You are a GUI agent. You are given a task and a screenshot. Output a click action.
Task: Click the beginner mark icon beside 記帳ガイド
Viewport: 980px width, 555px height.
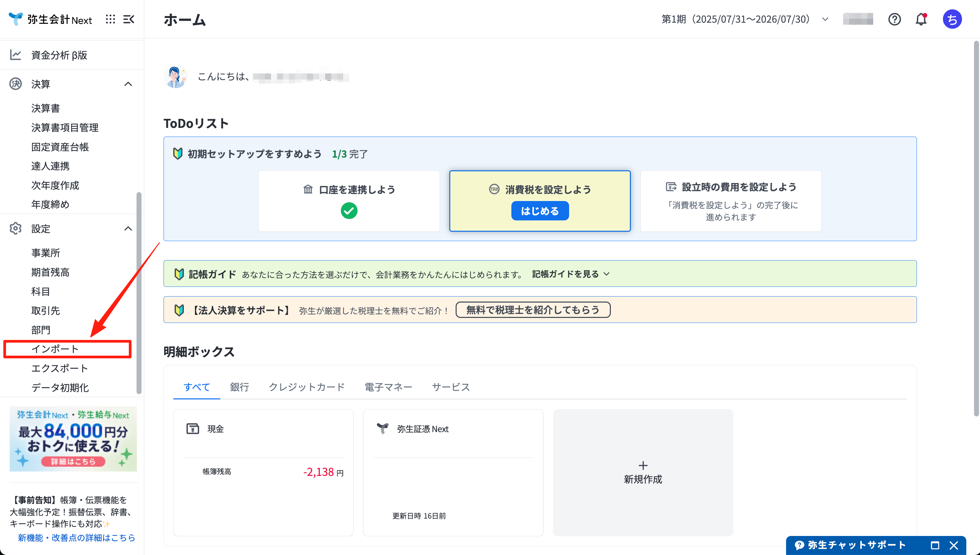pyautogui.click(x=179, y=274)
